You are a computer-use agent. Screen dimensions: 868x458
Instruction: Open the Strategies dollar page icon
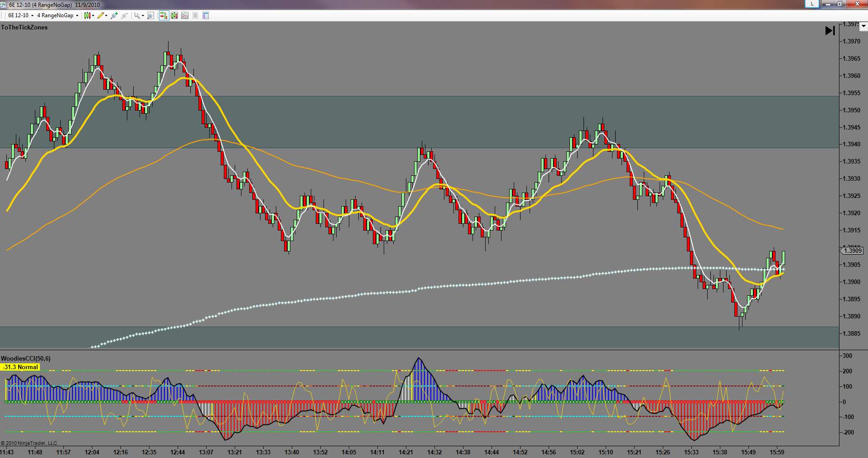[x=195, y=15]
